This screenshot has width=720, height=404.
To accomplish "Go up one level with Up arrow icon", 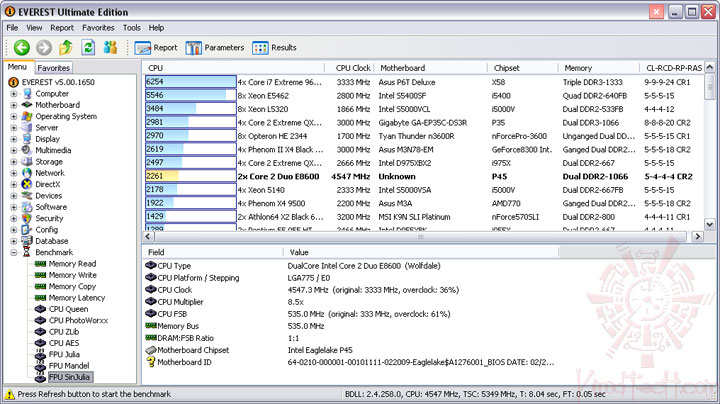I will pos(66,47).
